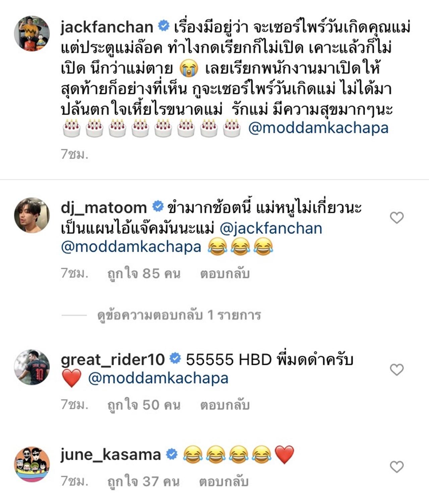Reply to great_rider10's comment
The image size is (429, 504).
225,405
